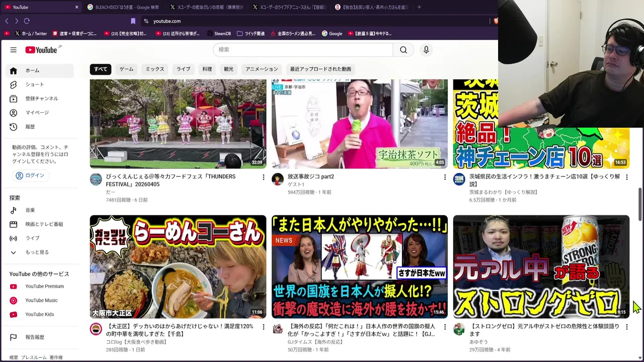This screenshot has width=644, height=362.
Task: Switch to BLEACHのED Google search tab
Action: coord(124,7)
